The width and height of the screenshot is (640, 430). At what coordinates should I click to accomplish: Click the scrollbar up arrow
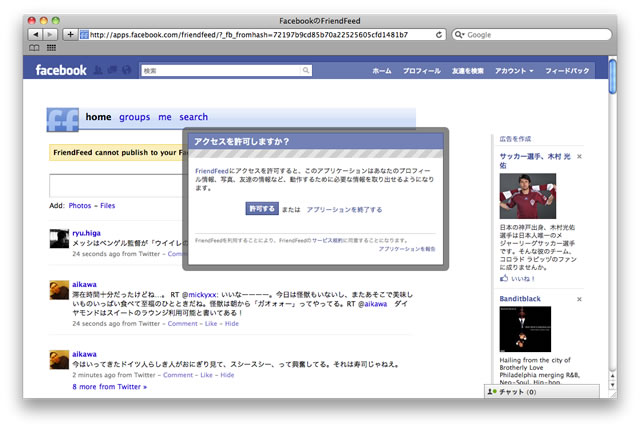(x=612, y=375)
